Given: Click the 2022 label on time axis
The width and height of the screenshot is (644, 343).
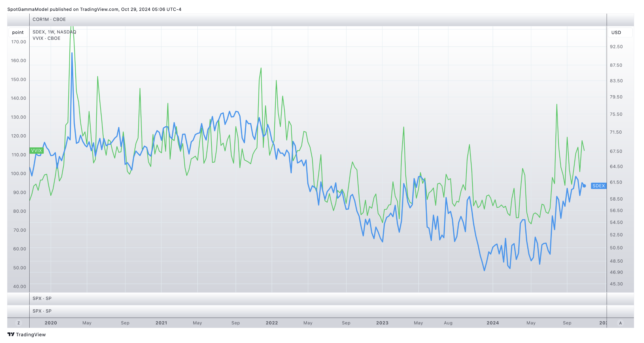Looking at the screenshot, I should tap(272, 323).
